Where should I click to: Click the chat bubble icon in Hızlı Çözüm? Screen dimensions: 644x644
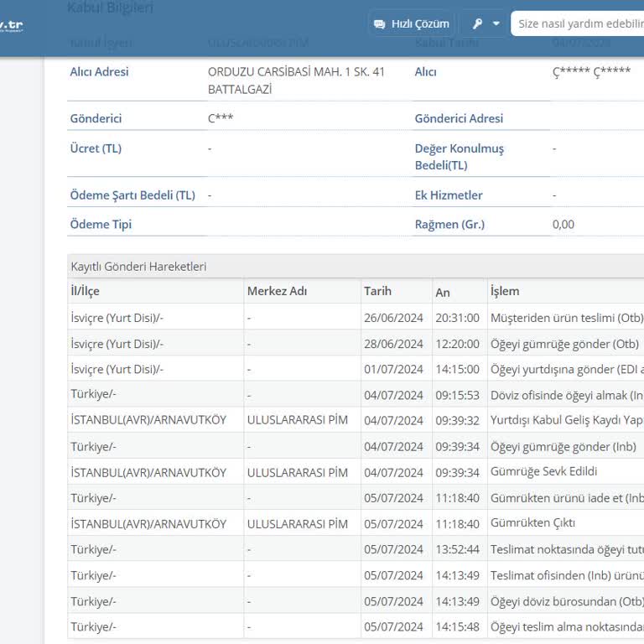[x=380, y=23]
